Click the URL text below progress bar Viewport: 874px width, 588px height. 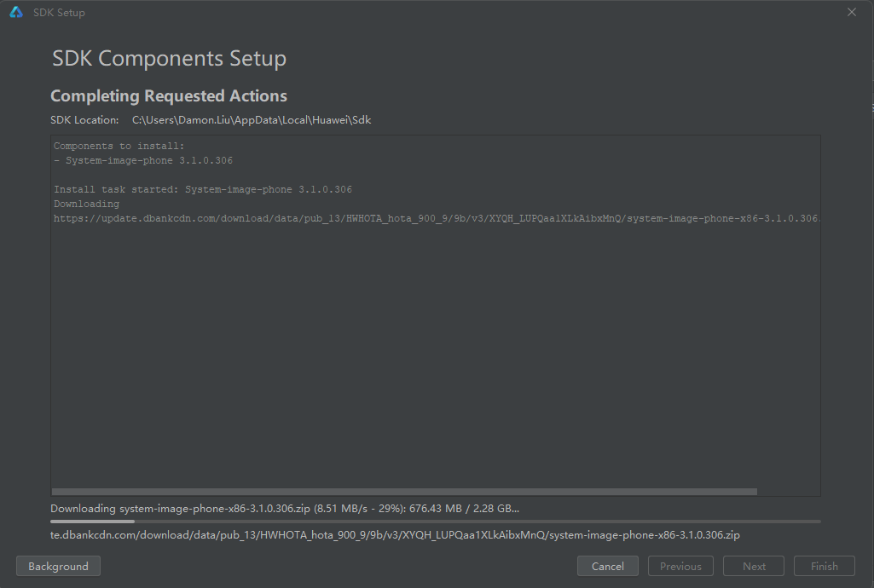[x=395, y=535]
